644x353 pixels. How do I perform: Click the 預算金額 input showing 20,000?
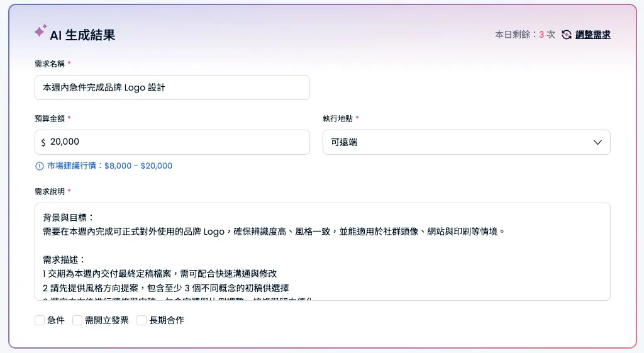coord(176,142)
